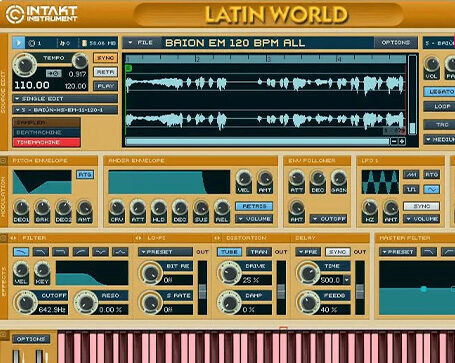Click the Lo-Fi section arrows icon

click(x=138, y=238)
